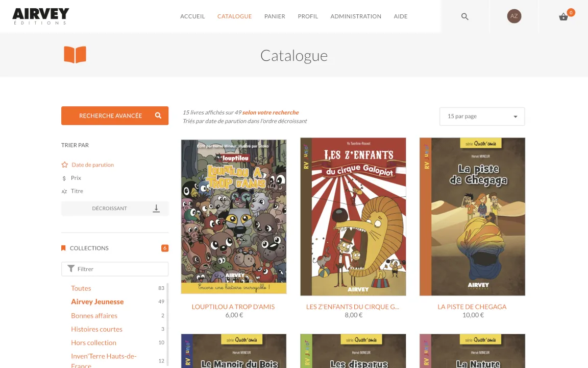Open the shopping basket icon

(563, 17)
